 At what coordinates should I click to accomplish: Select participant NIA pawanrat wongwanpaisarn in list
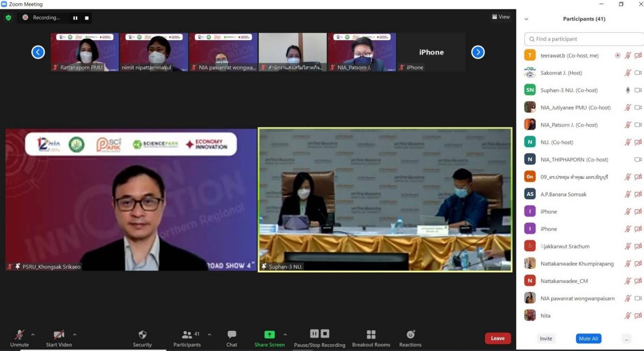tap(584, 298)
